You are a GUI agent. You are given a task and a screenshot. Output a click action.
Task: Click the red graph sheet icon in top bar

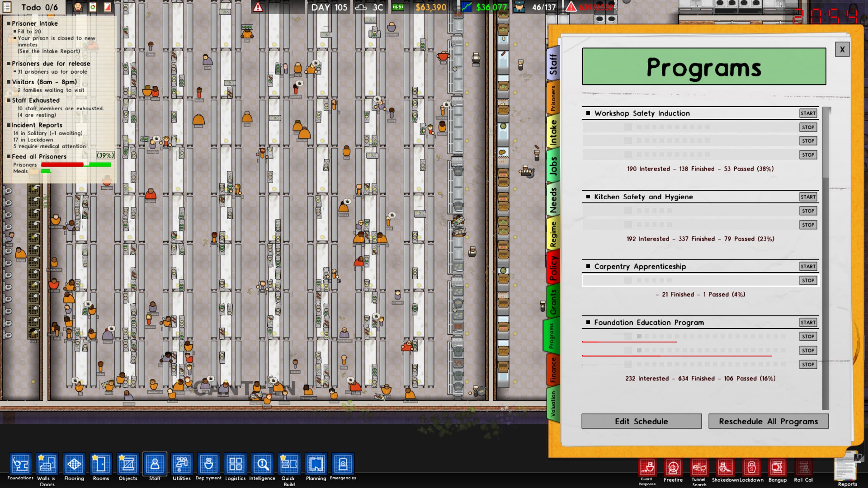(x=108, y=7)
